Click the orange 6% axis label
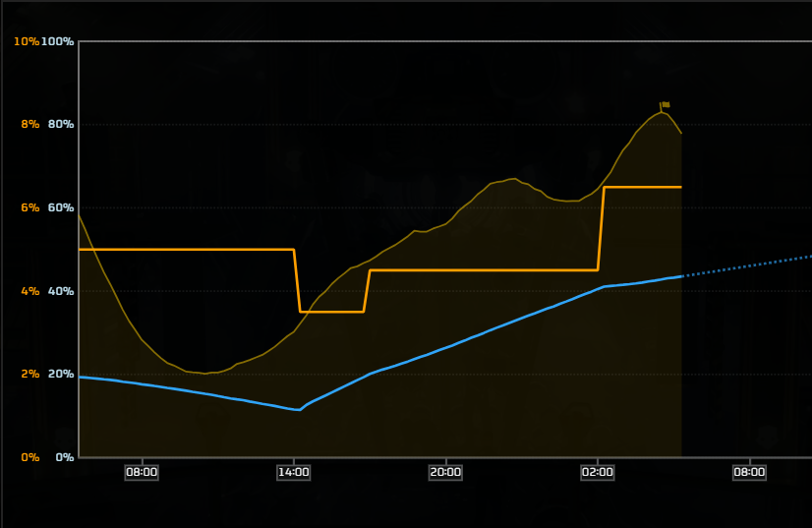812x528 pixels. (x=30, y=207)
